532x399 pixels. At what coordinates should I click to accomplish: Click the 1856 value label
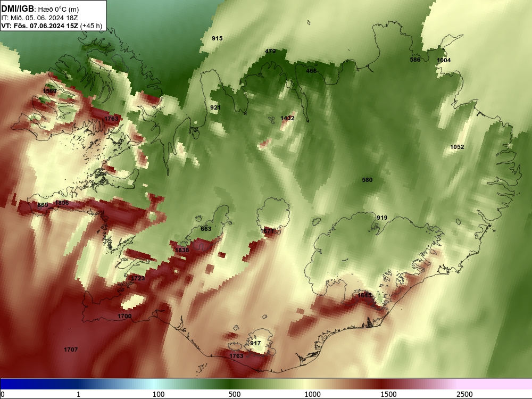(62, 203)
